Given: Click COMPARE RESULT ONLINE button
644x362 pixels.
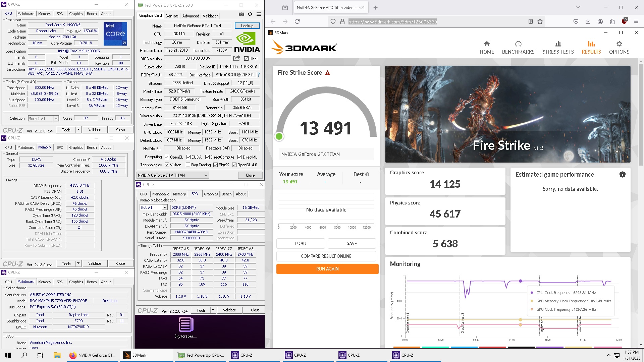Looking at the screenshot, I should [x=326, y=256].
